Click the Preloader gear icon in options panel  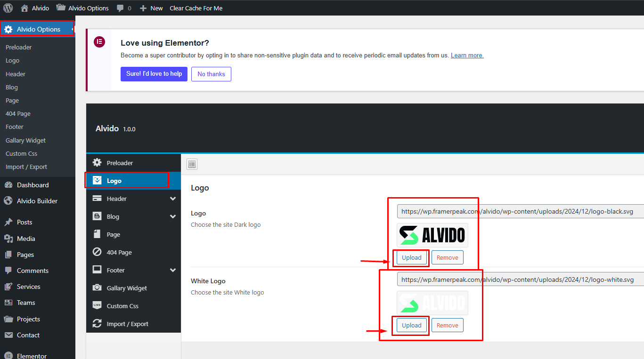(x=97, y=163)
